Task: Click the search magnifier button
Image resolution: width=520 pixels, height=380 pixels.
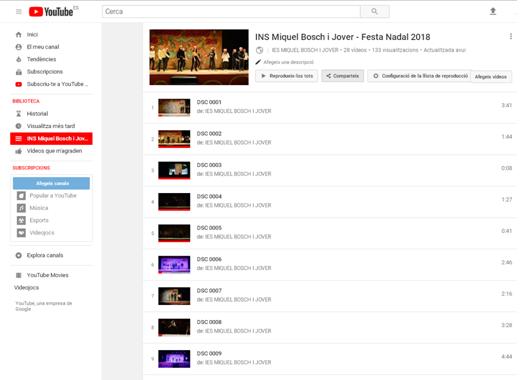Action: point(375,12)
